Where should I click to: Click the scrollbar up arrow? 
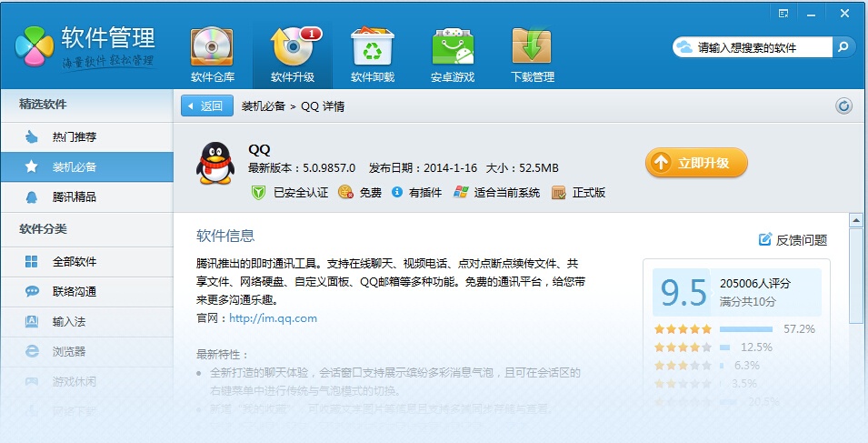856,220
